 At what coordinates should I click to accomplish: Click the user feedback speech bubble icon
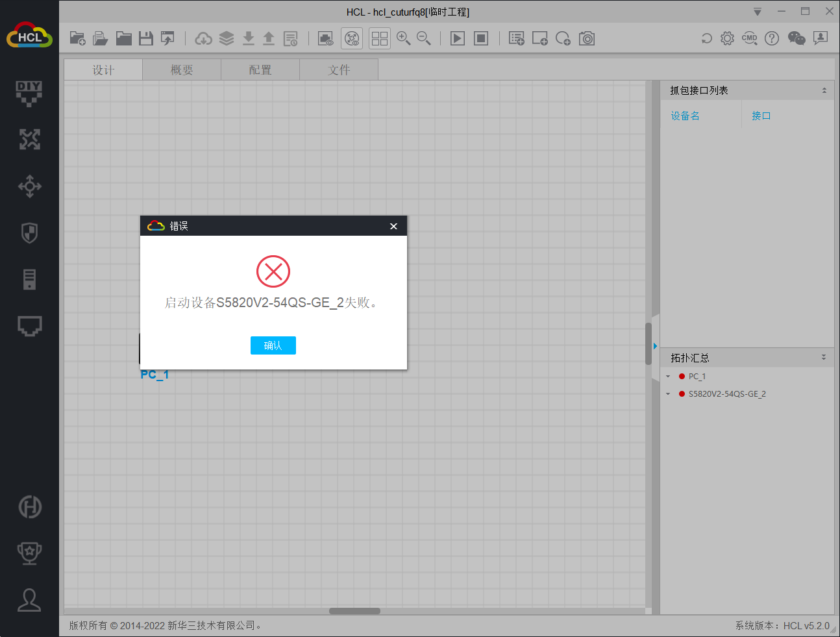coord(821,39)
